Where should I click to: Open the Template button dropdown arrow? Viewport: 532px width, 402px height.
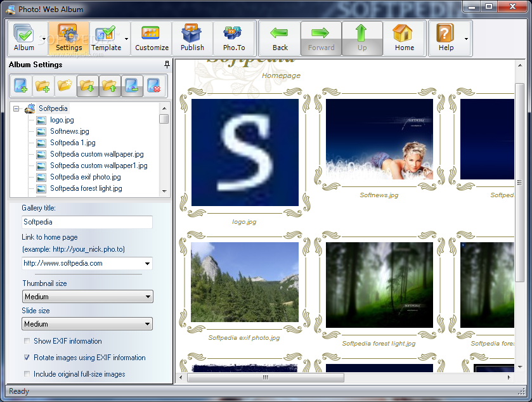tap(127, 39)
